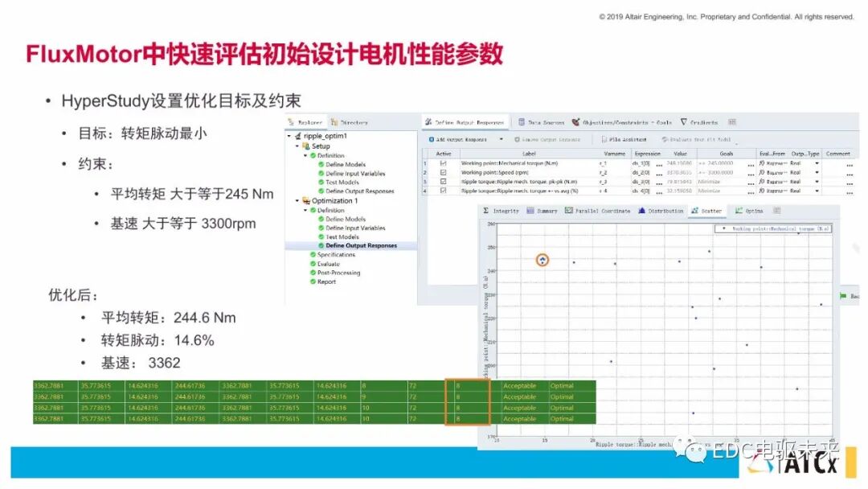Open Expression editor ellipsis for Mechanical torque row
868x489 pixels.
[659, 165]
